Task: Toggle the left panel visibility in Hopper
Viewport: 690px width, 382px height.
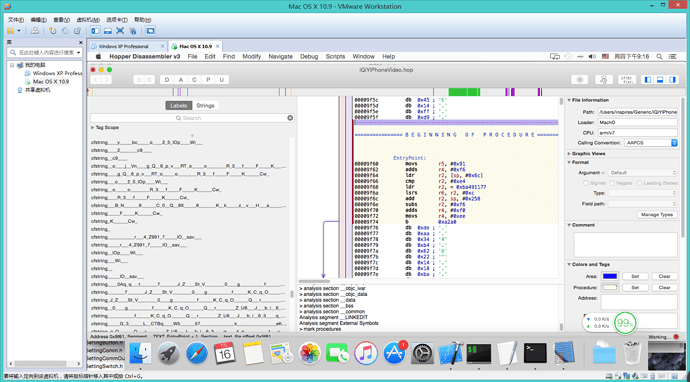Action: point(647,80)
